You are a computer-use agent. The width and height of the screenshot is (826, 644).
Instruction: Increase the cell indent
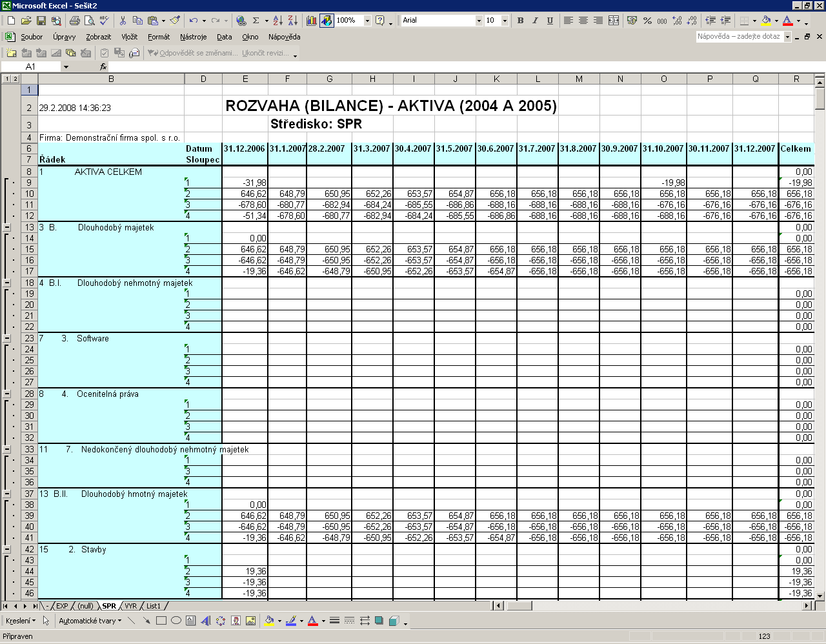726,21
